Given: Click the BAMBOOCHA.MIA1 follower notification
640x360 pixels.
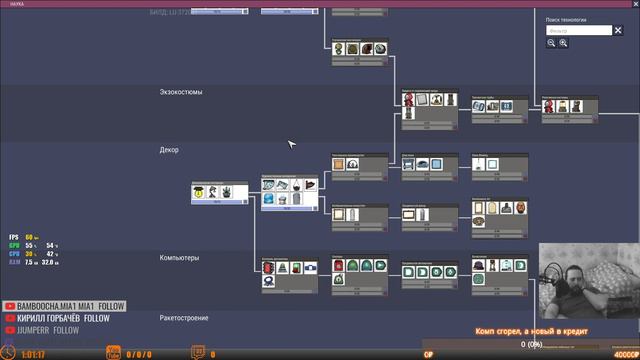Looking at the screenshot, I should (64, 306).
